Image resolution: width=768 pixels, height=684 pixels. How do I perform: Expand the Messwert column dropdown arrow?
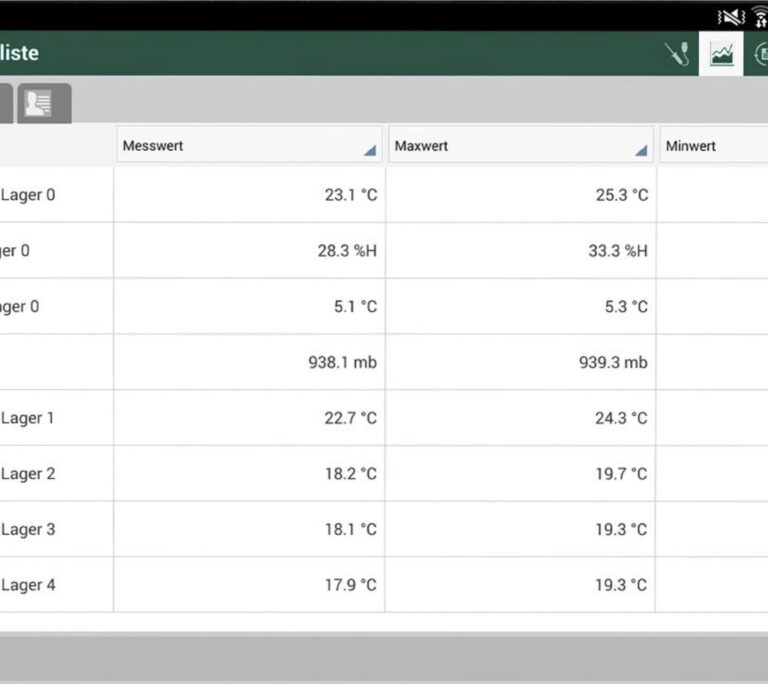[x=369, y=150]
